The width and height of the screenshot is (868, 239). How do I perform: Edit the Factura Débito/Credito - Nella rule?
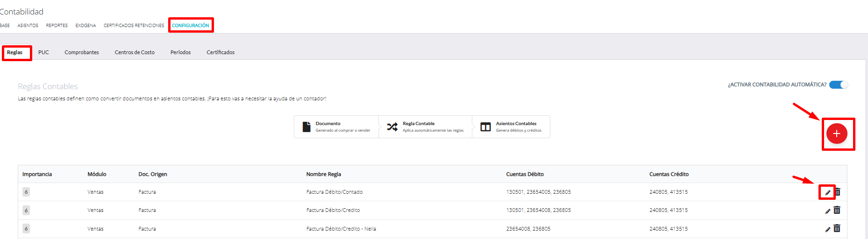click(x=827, y=229)
